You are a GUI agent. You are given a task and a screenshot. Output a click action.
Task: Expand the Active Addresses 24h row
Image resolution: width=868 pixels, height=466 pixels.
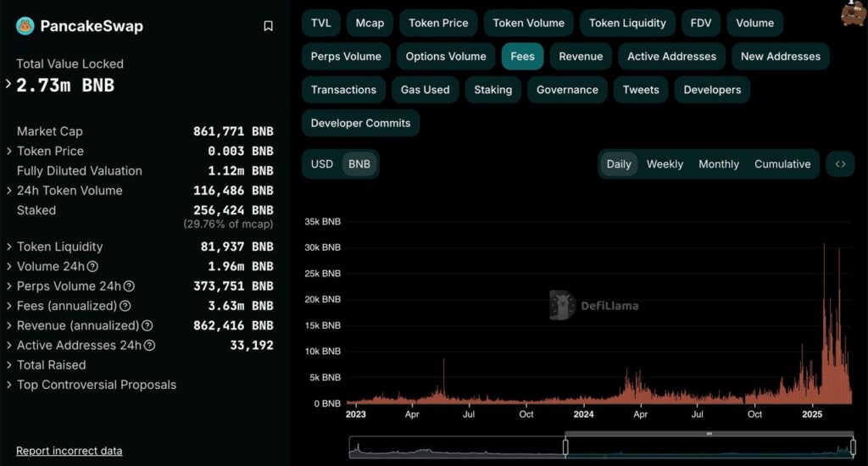click(x=8, y=346)
